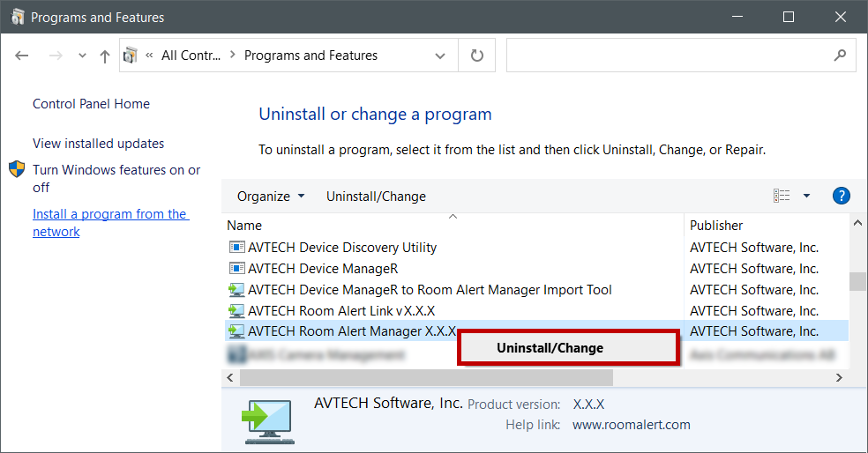Image resolution: width=868 pixels, height=453 pixels.
Task: Refresh the Programs and Features list
Action: coord(477,56)
